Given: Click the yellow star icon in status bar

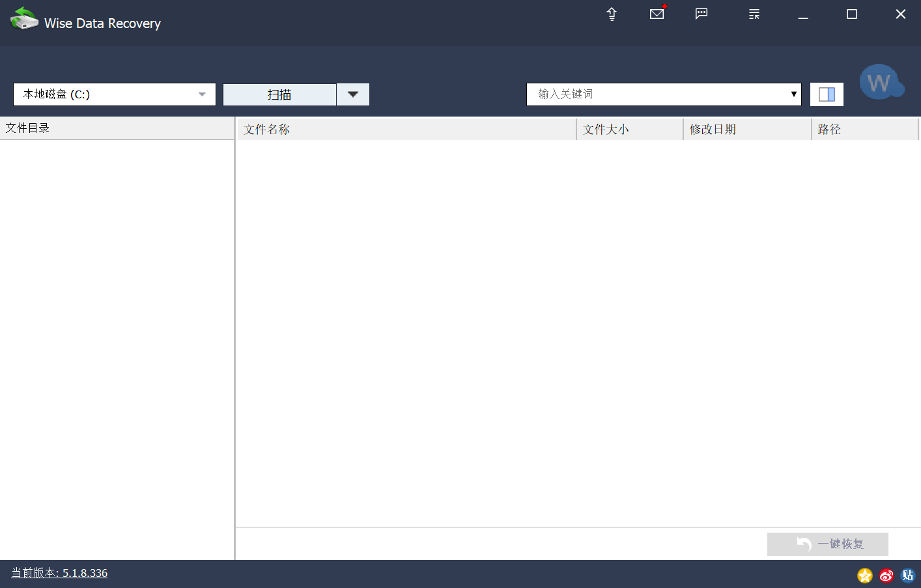Looking at the screenshot, I should tap(864, 575).
